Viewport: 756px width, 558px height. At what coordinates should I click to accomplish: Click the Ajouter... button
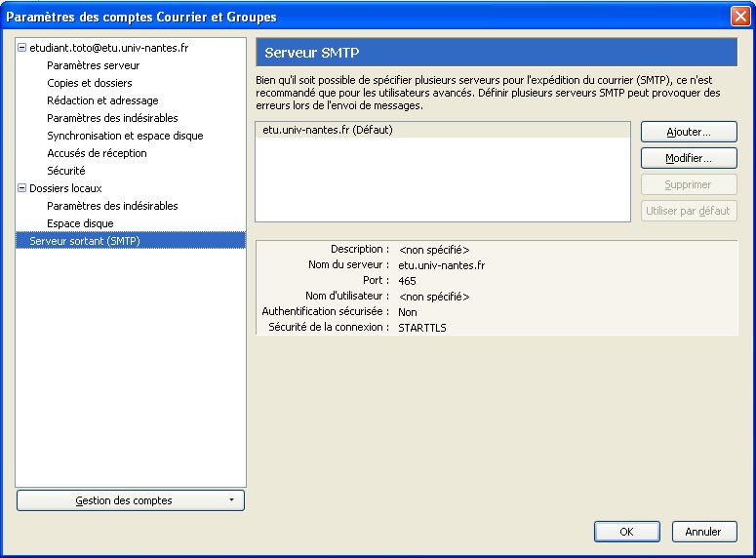coord(688,131)
